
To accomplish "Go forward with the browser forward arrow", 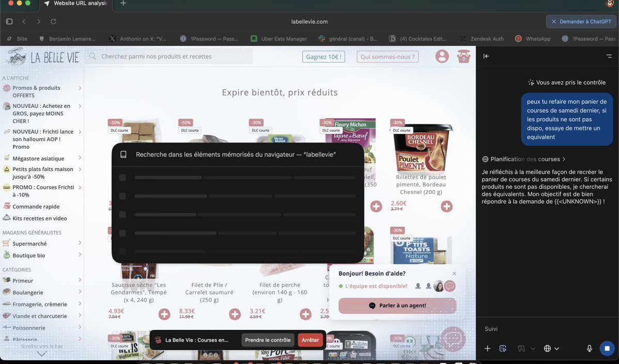I will (39, 21).
